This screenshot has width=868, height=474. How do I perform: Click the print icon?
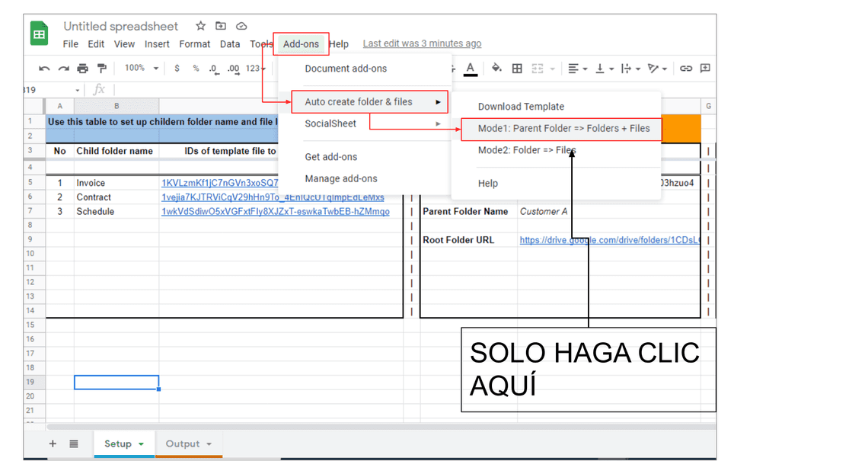[x=82, y=69]
